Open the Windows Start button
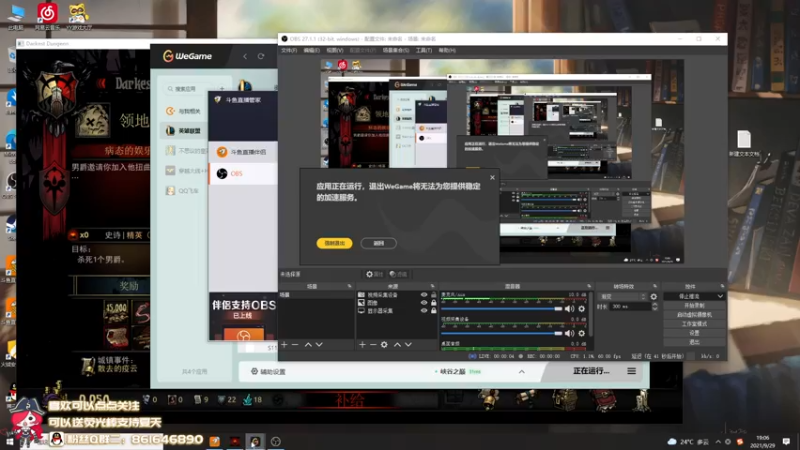This screenshot has height=450, width=800. click(x=9, y=441)
